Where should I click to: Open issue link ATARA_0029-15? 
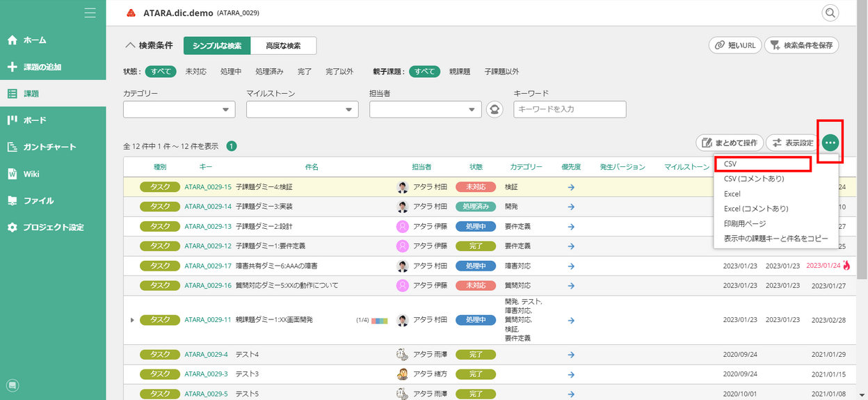pos(208,187)
